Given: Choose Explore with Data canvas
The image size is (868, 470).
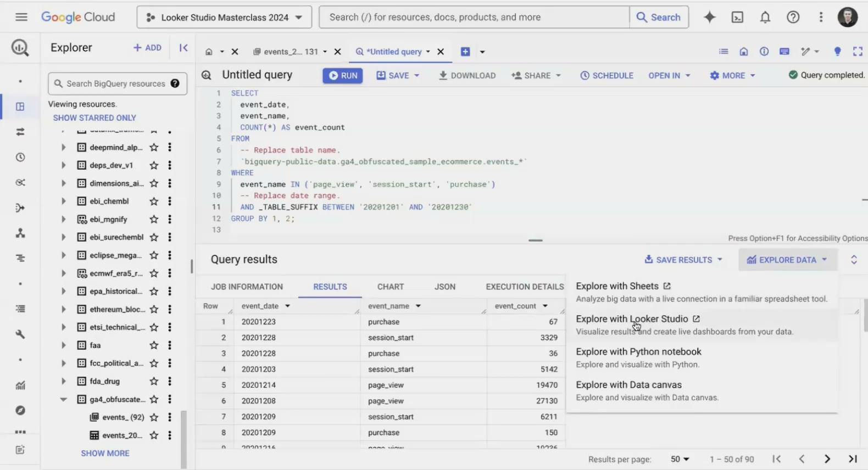Looking at the screenshot, I should click(x=702, y=391).
